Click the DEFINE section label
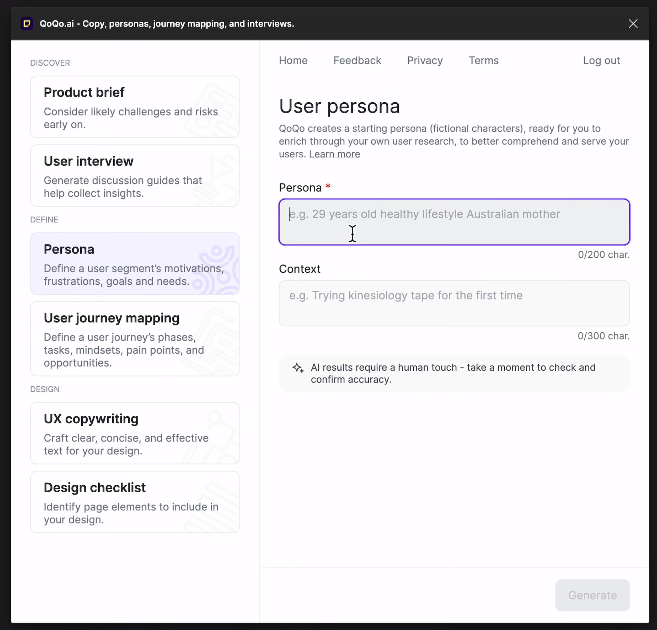Viewport: 657px width, 630px height. 44,219
